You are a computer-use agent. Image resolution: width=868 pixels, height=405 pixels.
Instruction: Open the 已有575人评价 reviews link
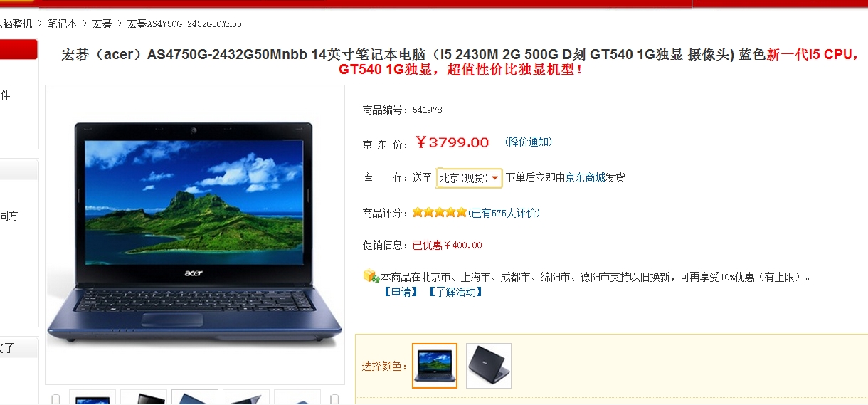pyautogui.click(x=504, y=213)
